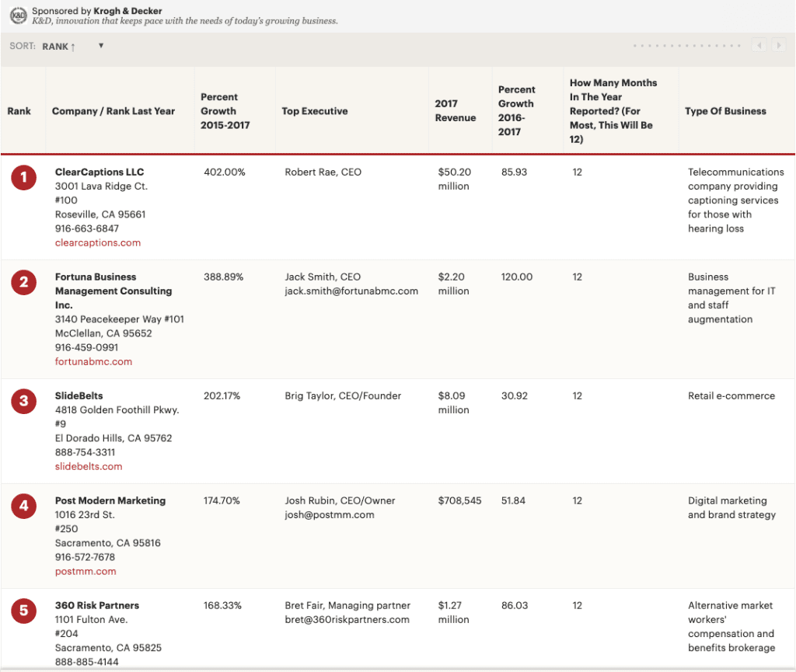Image resolution: width=796 pixels, height=672 pixels.
Task: Click the 402.00% growth value
Action: [225, 172]
